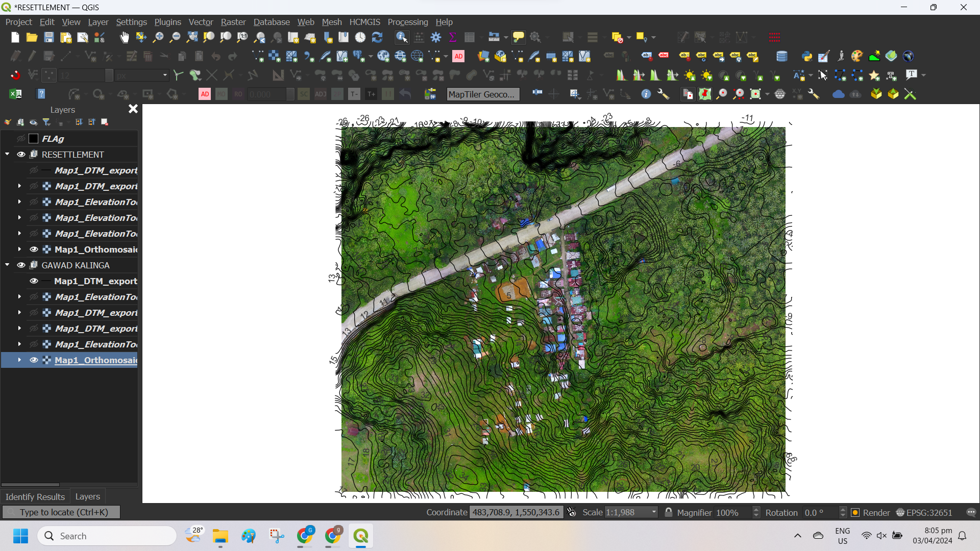Viewport: 980px width, 551px height.
Task: Enable the snapping magnet icon
Action: click(15, 76)
